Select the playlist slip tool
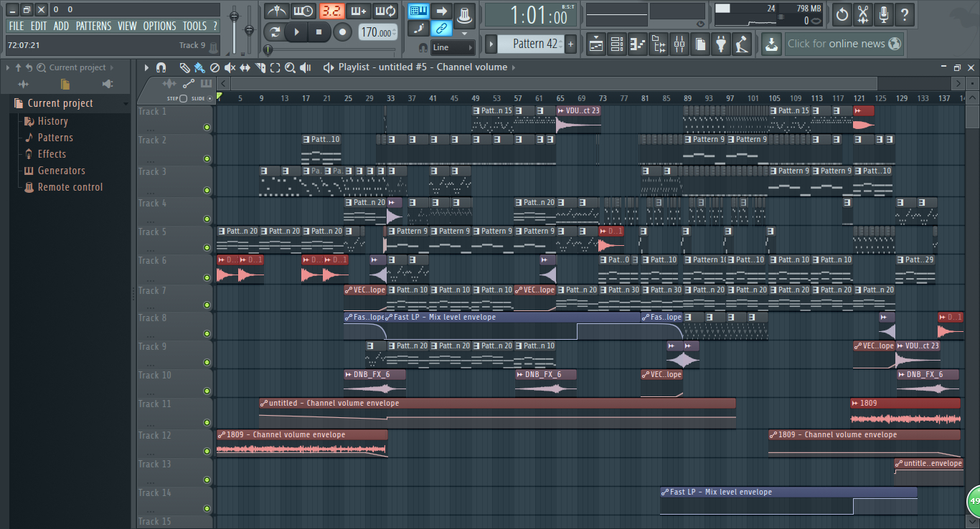The width and height of the screenshot is (980, 529). [x=245, y=67]
